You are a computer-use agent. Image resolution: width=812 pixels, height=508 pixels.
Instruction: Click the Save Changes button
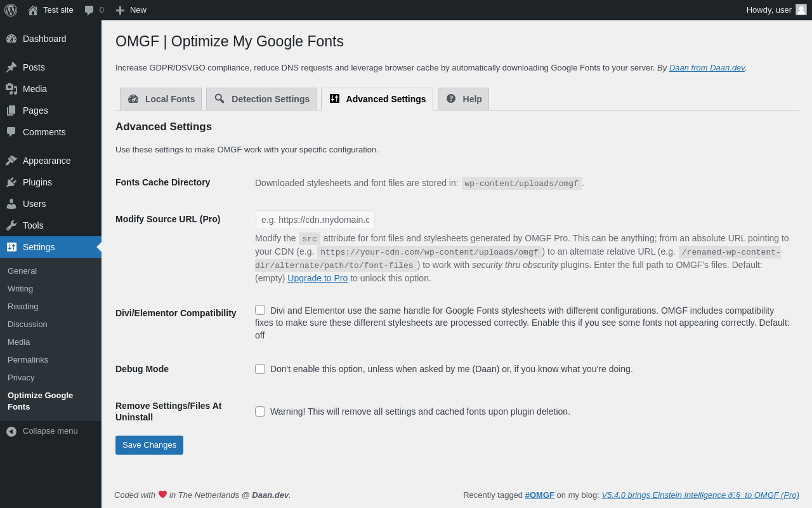point(149,445)
